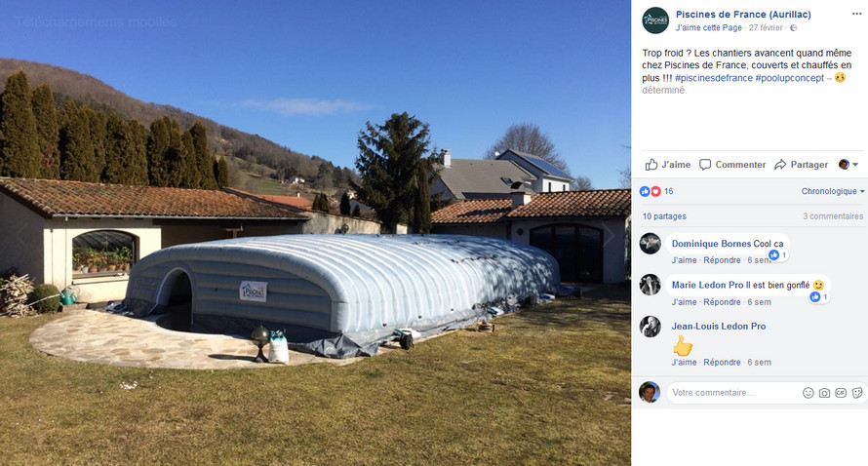Open Dominique Bornes profile picture

point(650,244)
